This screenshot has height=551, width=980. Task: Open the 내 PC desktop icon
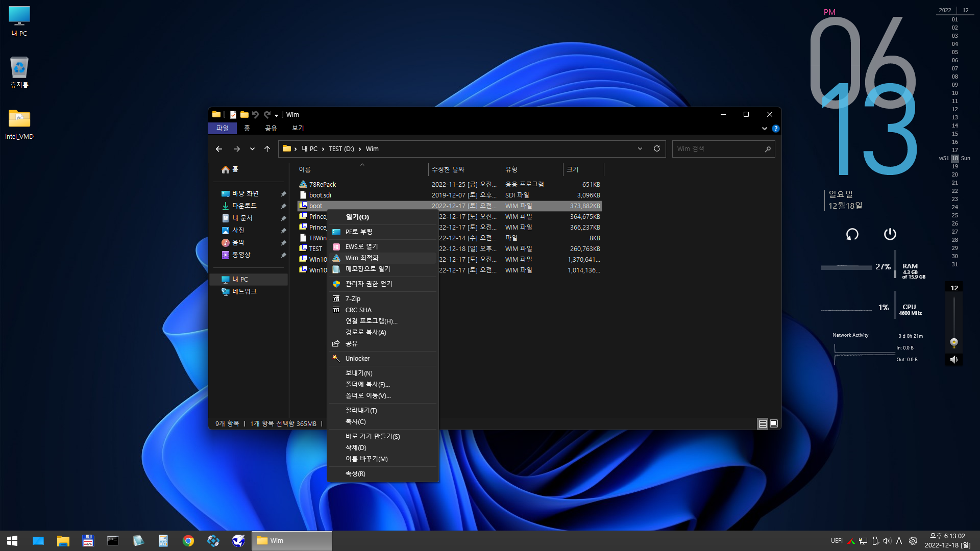tap(19, 21)
